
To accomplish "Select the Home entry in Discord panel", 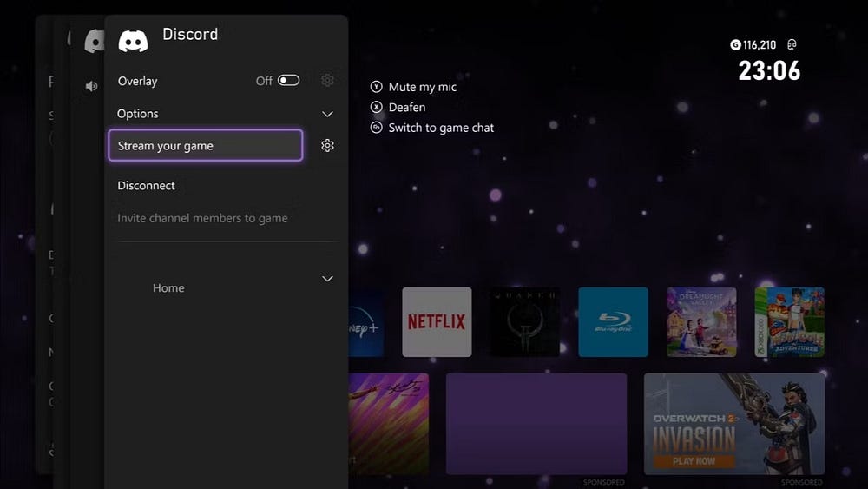I will (168, 288).
